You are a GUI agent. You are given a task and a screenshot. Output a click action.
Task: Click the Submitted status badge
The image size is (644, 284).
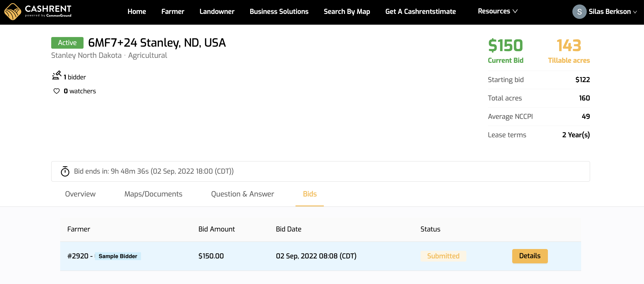click(443, 256)
